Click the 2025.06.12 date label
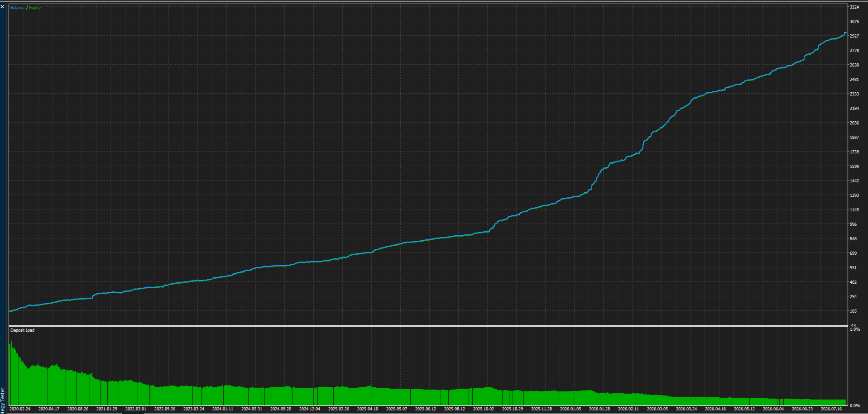This screenshot has height=414, width=868. coord(426,409)
